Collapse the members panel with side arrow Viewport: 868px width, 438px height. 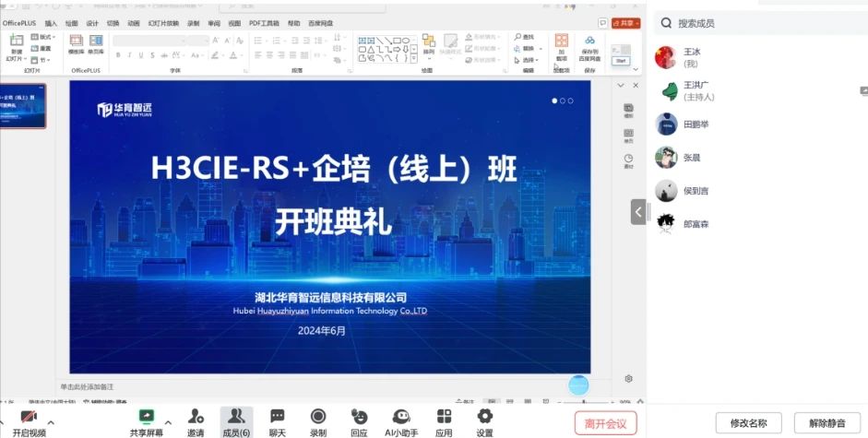pyautogui.click(x=638, y=211)
